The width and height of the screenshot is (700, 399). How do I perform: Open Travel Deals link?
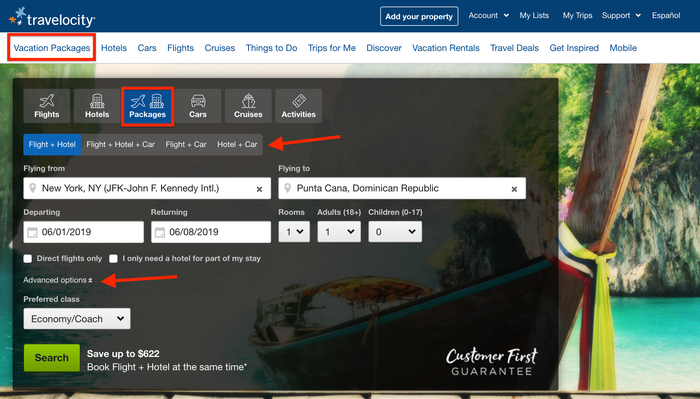514,48
